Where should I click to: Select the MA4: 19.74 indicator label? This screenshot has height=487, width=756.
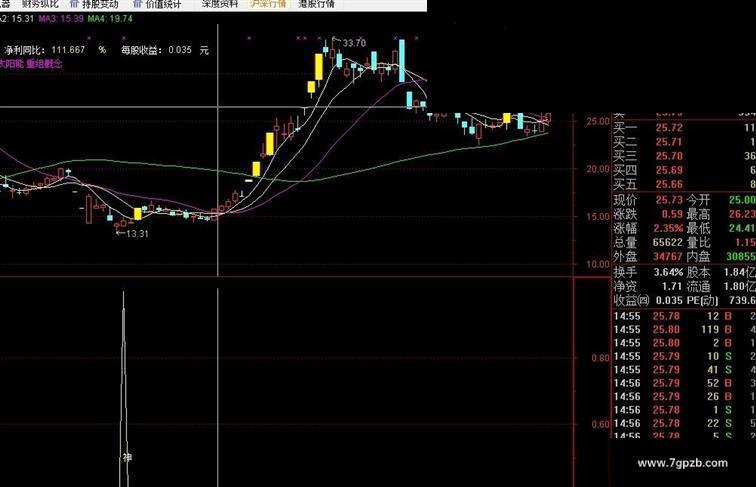coord(110,19)
